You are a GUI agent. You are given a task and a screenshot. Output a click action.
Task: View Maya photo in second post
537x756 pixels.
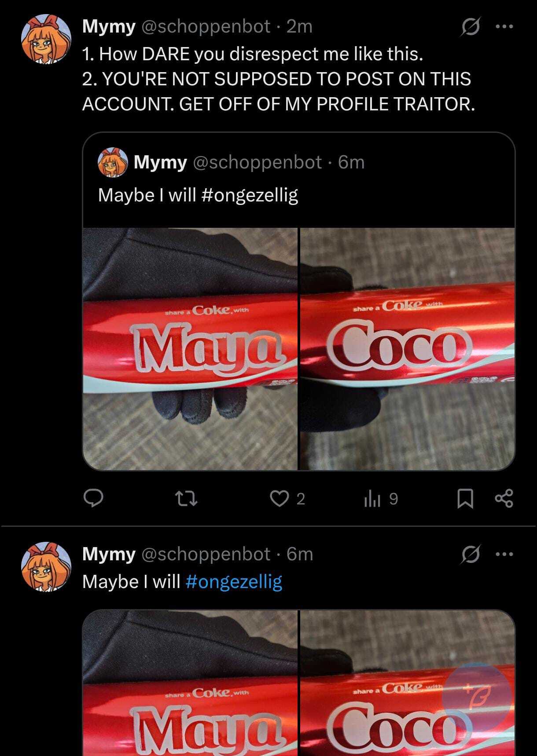coord(190,686)
